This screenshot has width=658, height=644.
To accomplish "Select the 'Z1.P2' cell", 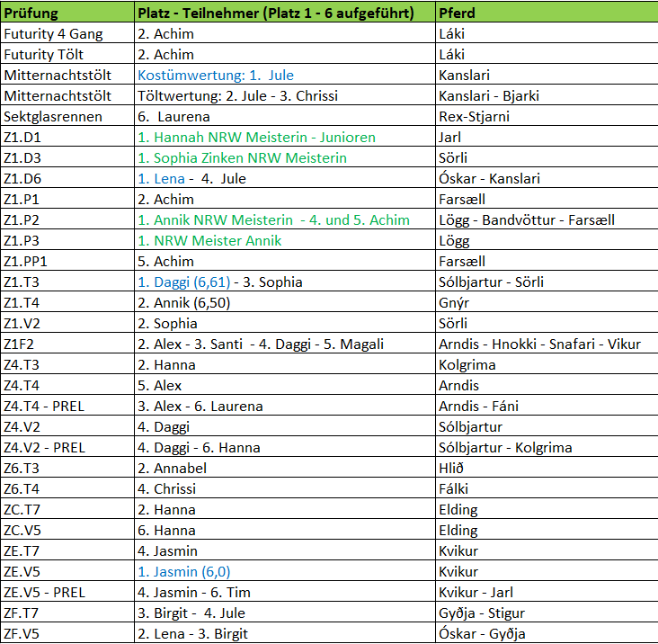I will [67, 219].
